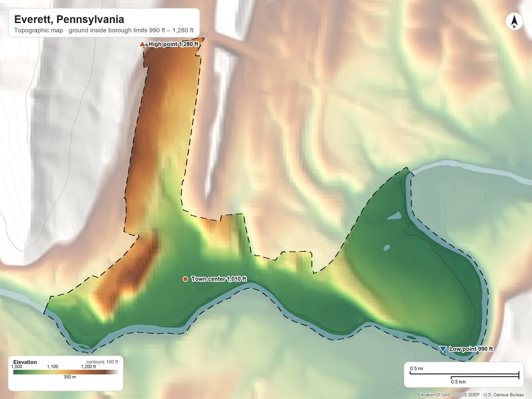Click the Low point blue triangle marker

point(443,349)
